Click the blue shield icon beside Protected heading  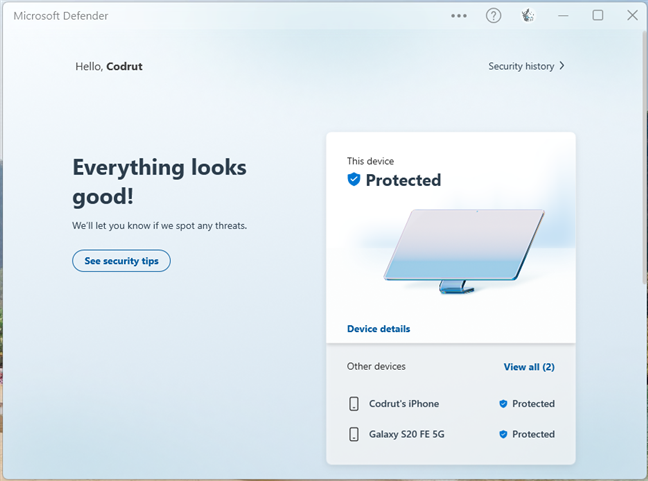coord(354,180)
